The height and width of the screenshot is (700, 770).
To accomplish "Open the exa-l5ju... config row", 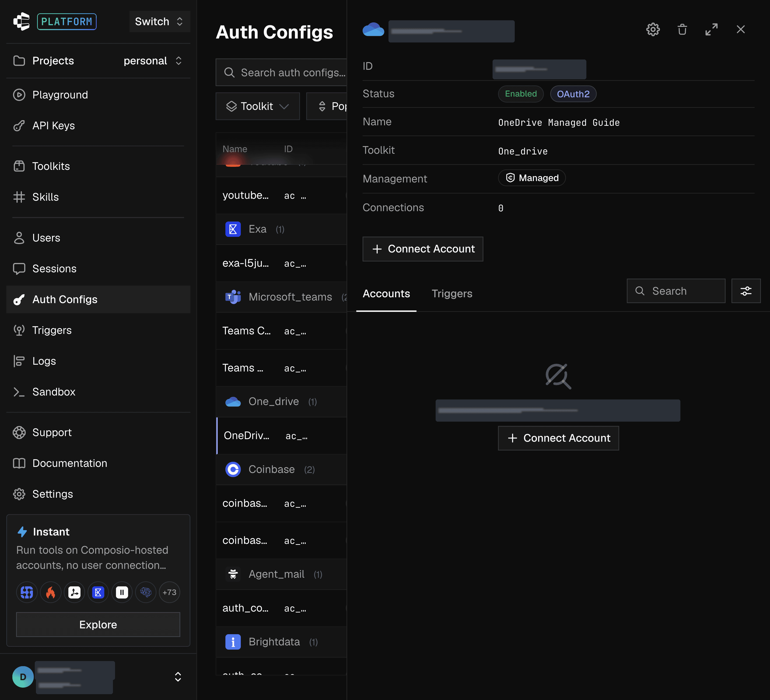I will tap(281, 263).
